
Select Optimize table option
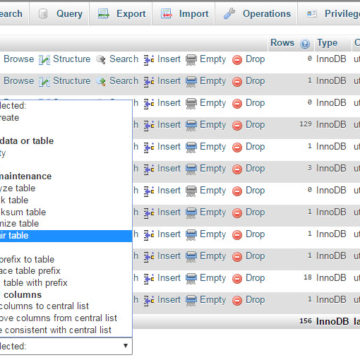[66, 223]
